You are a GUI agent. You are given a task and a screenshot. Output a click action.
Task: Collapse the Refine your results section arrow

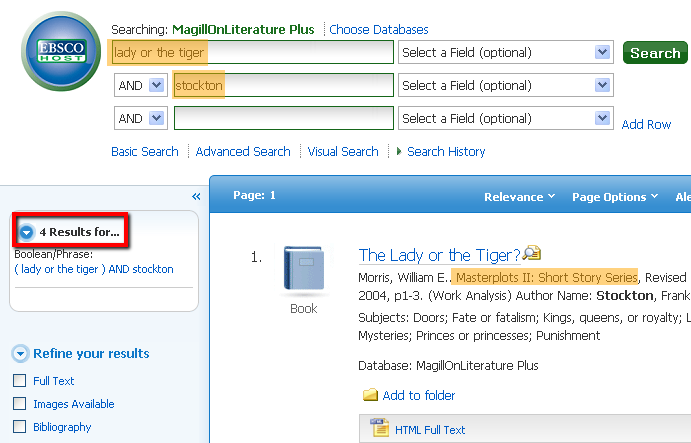[x=20, y=354]
